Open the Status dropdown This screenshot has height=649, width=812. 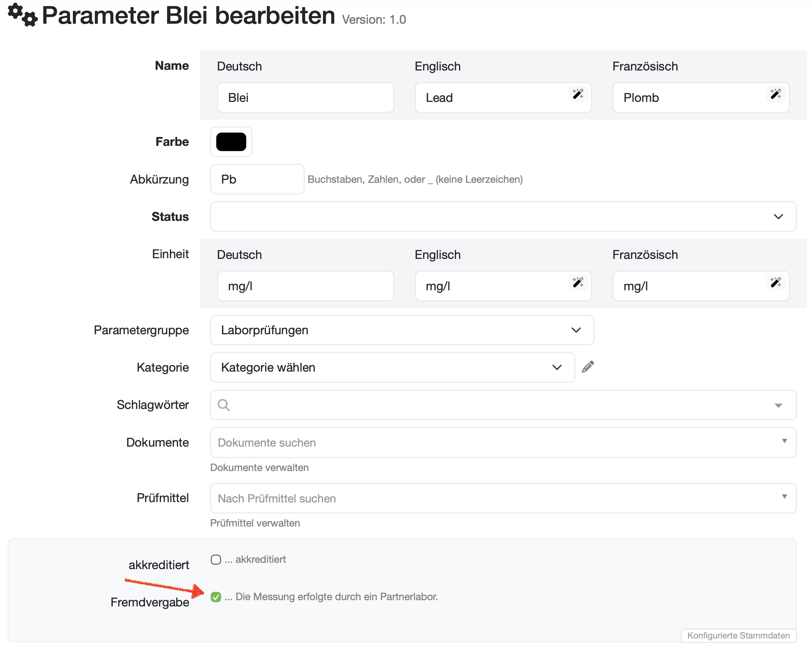[503, 217]
